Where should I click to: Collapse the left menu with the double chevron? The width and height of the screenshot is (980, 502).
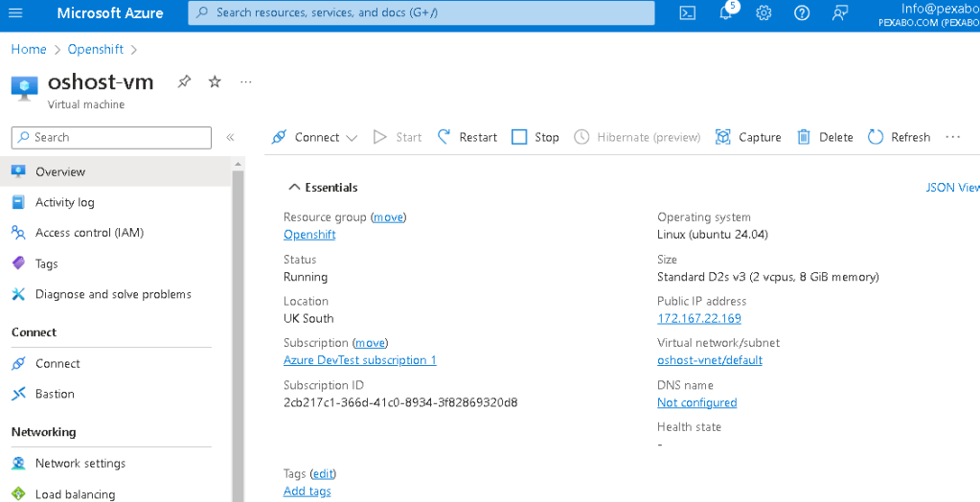(230, 137)
